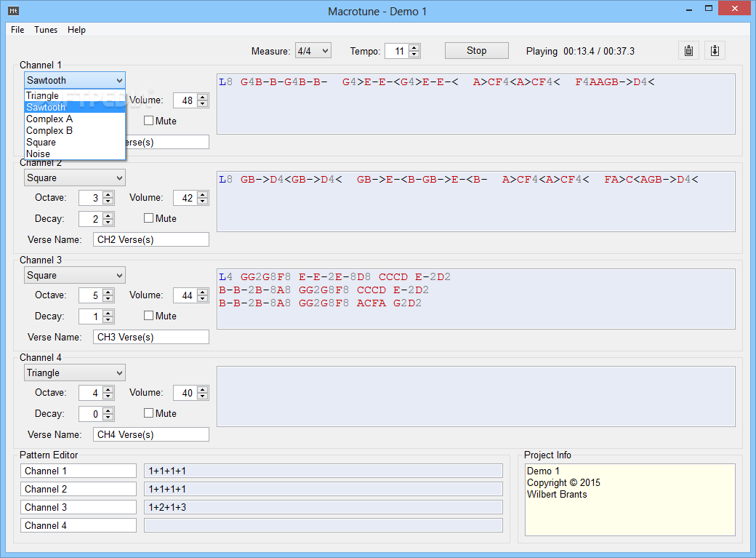
Task: Click the Macrotune app icon in title bar
Action: coord(12,11)
